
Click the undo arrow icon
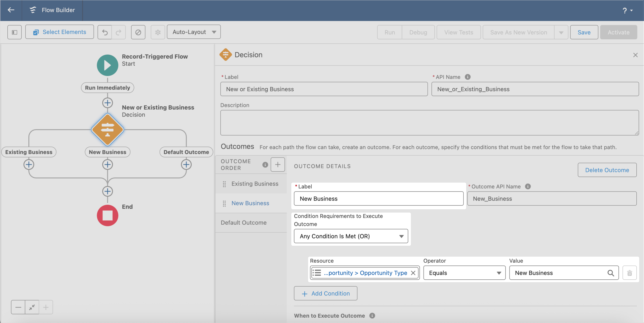(x=105, y=32)
